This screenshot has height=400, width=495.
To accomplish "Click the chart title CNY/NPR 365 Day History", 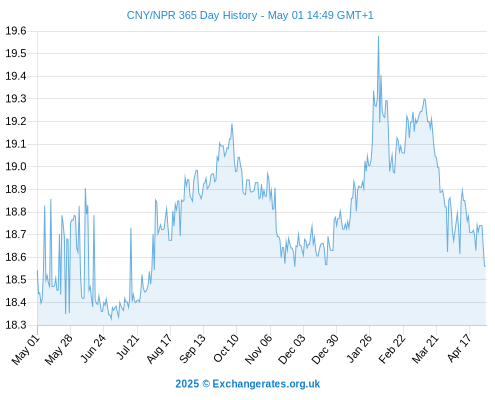I will [192, 15].
